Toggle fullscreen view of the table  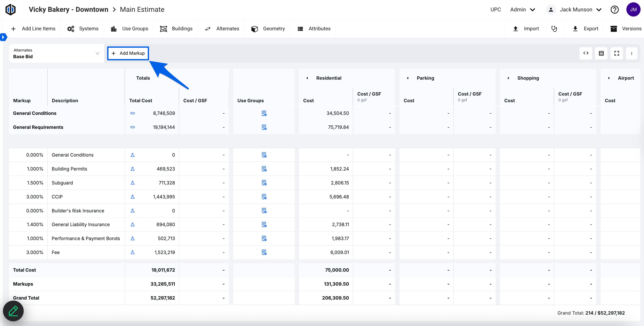(x=617, y=53)
